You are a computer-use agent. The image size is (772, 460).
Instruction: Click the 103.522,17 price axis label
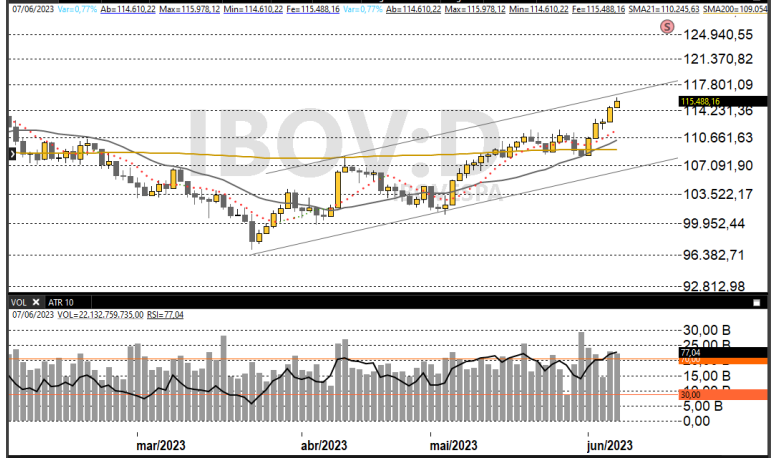(718, 194)
